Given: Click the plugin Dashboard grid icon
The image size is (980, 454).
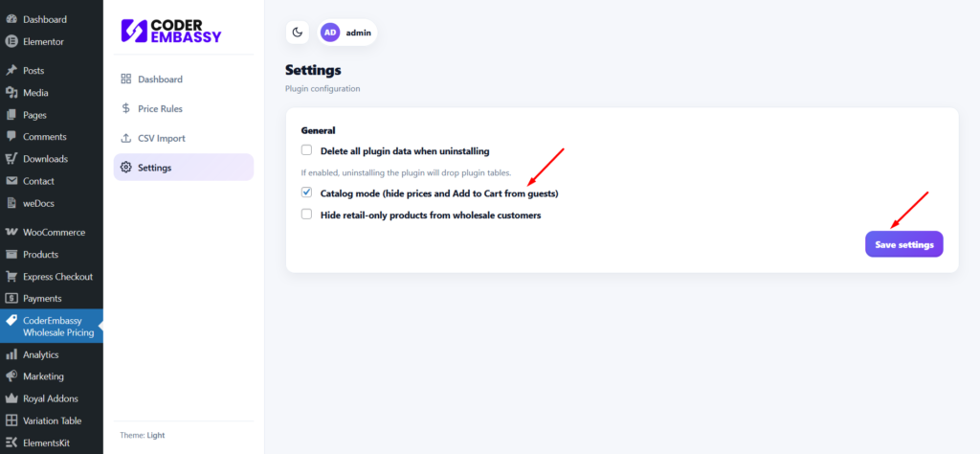Looking at the screenshot, I should [125, 79].
